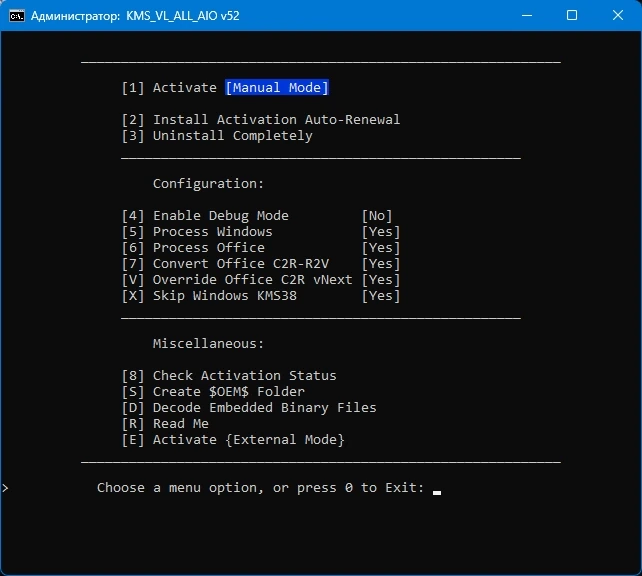The width and height of the screenshot is (642, 576).
Task: Click the [No] value for Debug Mode
Action: 377,216
